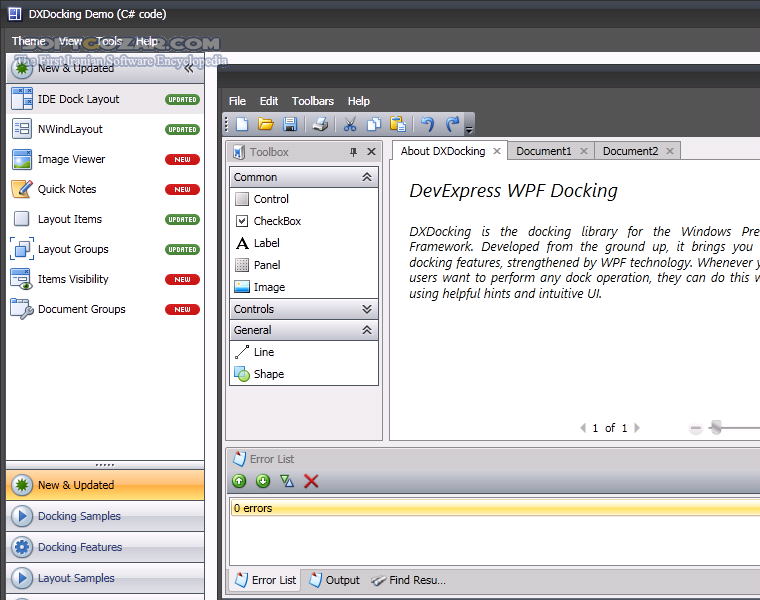Open the NWindLayout demo
This screenshot has height=600, width=760.
[x=105, y=129]
